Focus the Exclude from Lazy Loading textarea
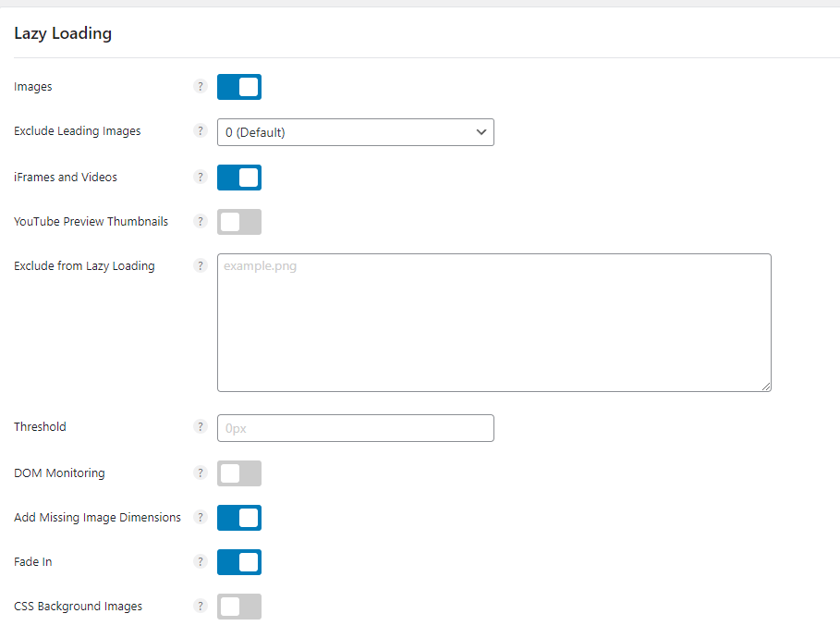 coord(494,323)
